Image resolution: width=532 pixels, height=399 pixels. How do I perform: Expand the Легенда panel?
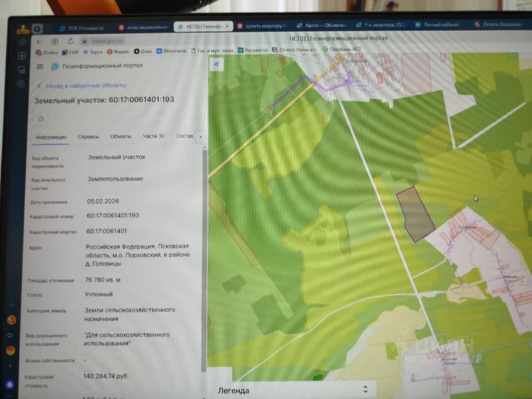[365, 389]
